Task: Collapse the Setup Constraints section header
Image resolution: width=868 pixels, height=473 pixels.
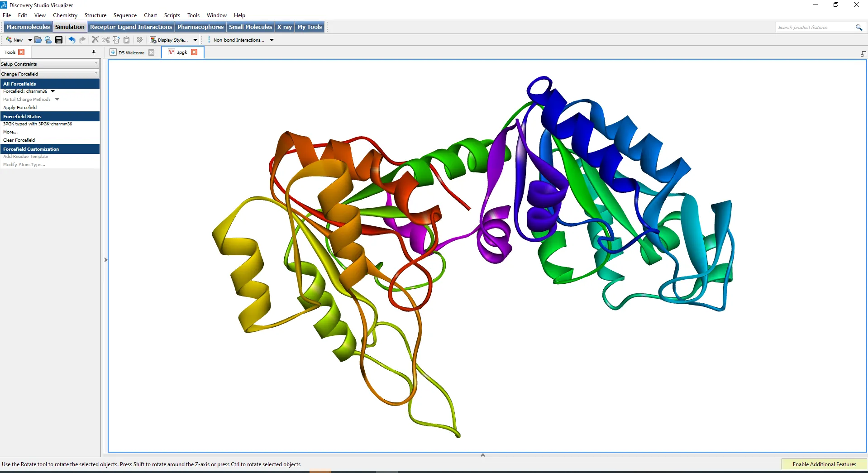Action: [x=49, y=64]
